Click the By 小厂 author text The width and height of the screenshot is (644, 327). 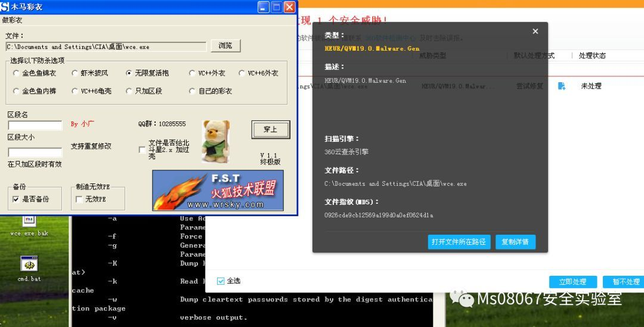click(x=82, y=124)
